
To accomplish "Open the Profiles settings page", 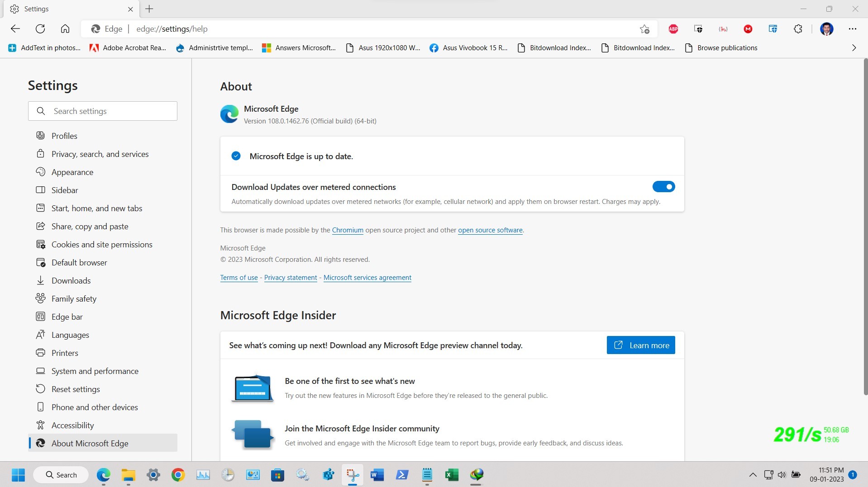I will (x=103, y=136).
